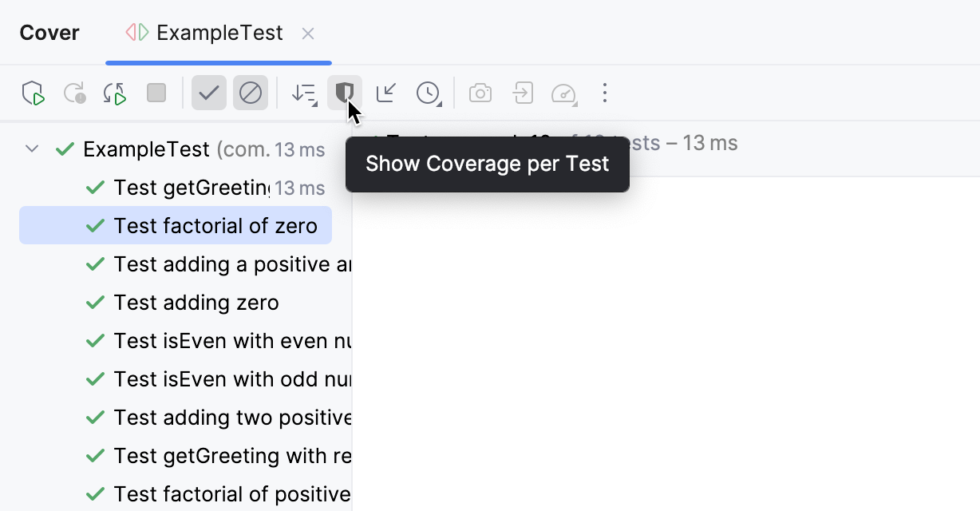Select 'Test adding zero' test result

(197, 303)
